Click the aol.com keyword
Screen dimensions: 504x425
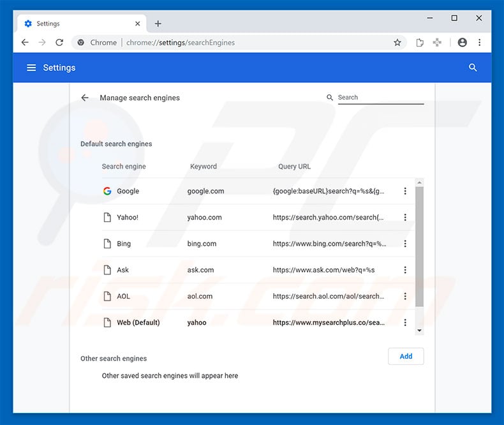coord(200,296)
